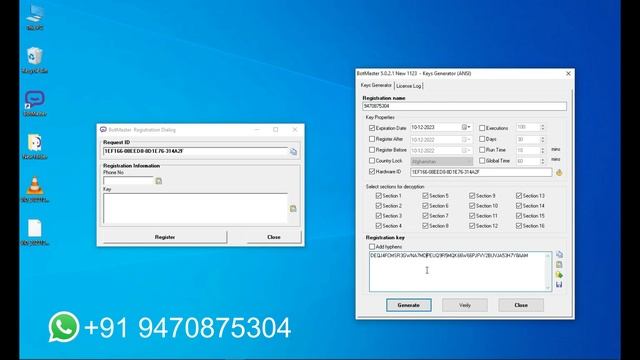The width and height of the screenshot is (640, 360).
Task: Enable the Country Lock checkbox
Action: pos(372,160)
